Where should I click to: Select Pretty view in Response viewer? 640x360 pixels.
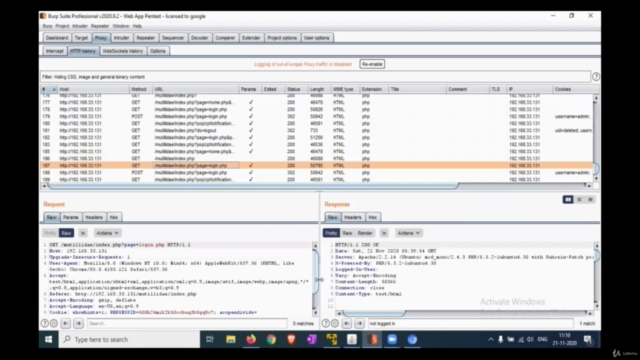coord(331,233)
